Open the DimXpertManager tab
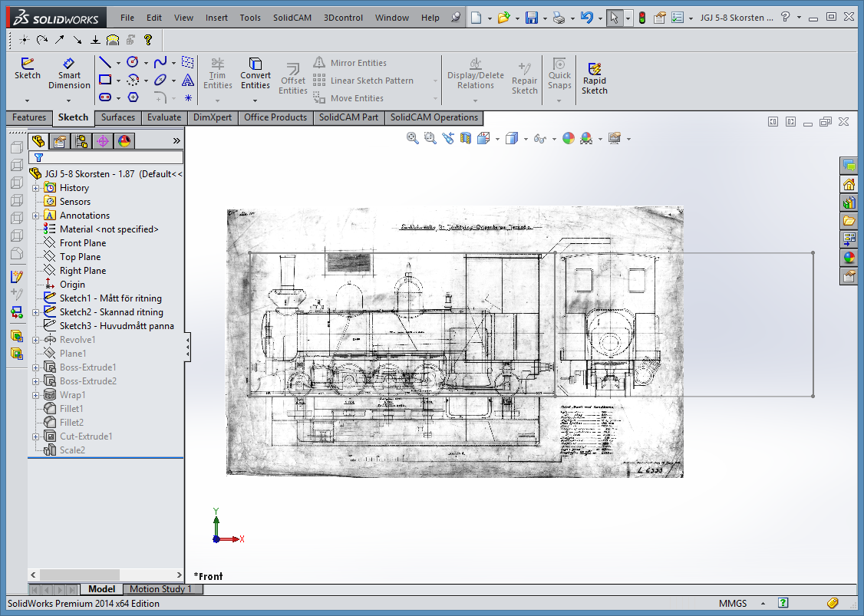 [x=103, y=141]
